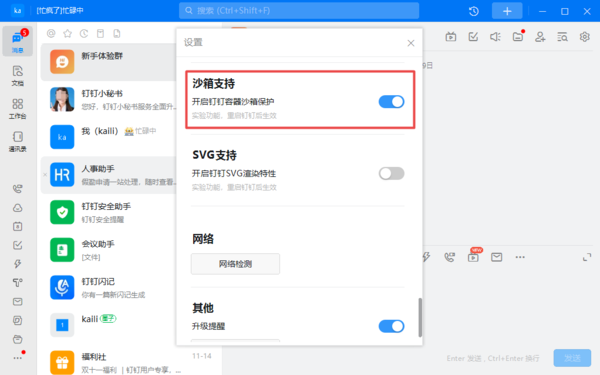Click the more options dots in sidebar
600x375 pixels.
pyautogui.click(x=18, y=358)
